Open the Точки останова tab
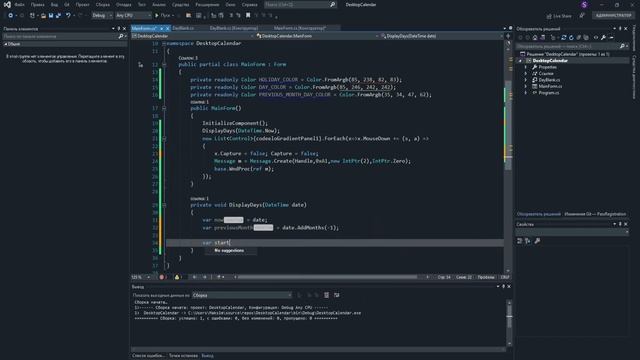The image size is (640, 360). (183, 356)
